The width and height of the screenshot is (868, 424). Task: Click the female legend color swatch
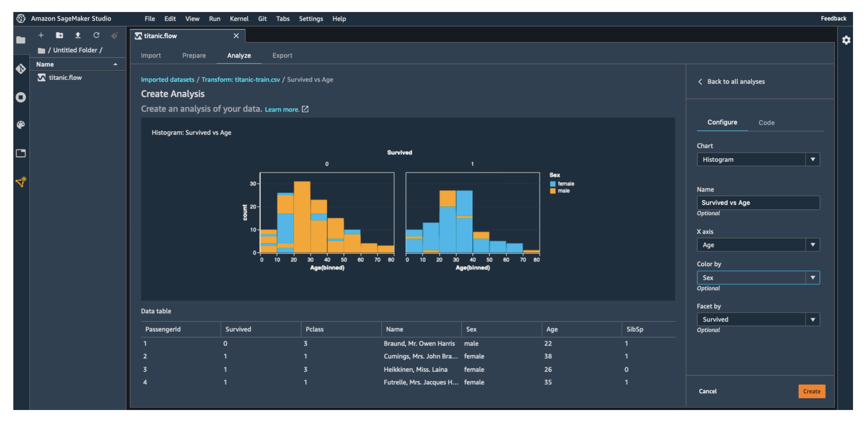pos(553,184)
